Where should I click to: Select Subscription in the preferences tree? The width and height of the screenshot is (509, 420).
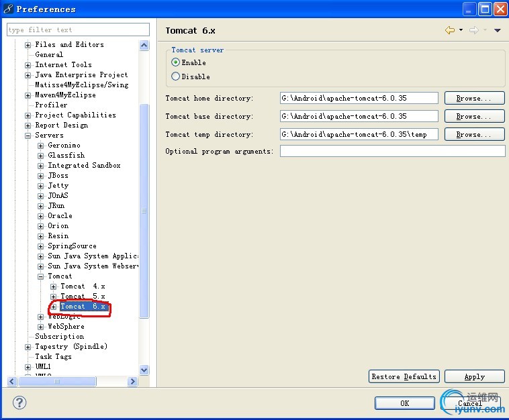point(59,336)
